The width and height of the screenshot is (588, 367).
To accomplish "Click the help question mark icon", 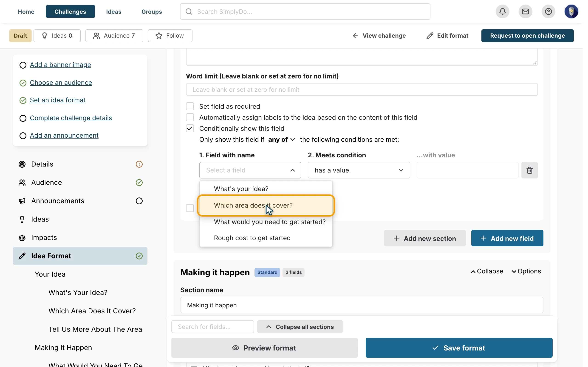I will [x=548, y=11].
